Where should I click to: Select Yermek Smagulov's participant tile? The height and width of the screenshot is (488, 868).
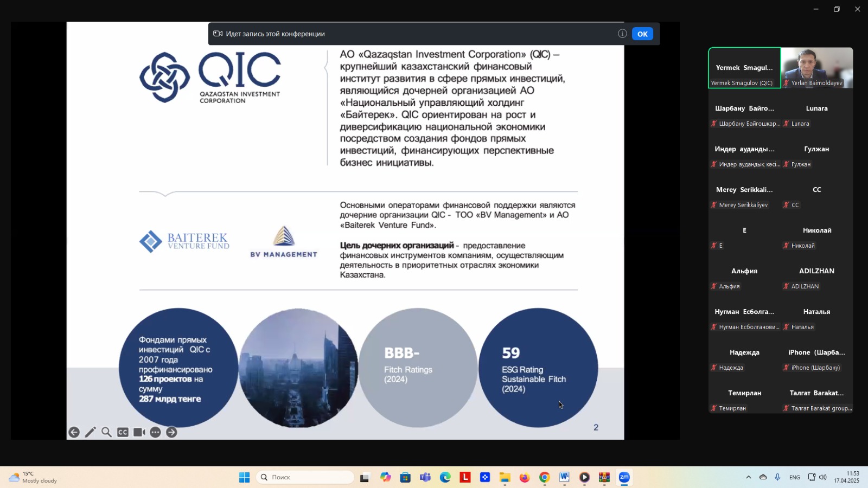click(x=744, y=68)
